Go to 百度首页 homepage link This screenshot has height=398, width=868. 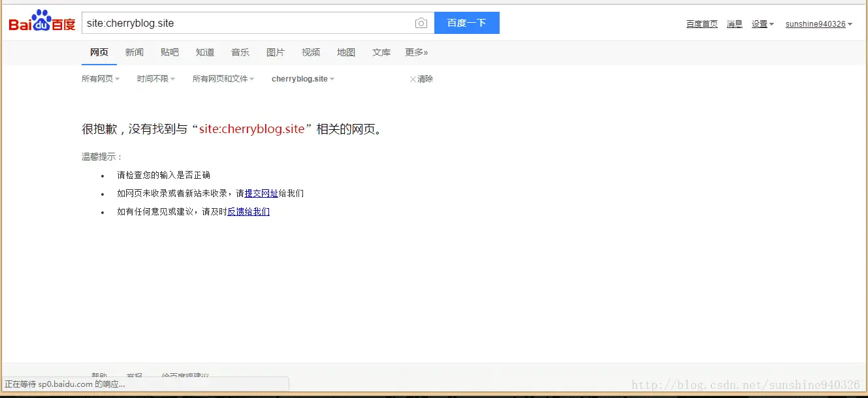(x=702, y=24)
